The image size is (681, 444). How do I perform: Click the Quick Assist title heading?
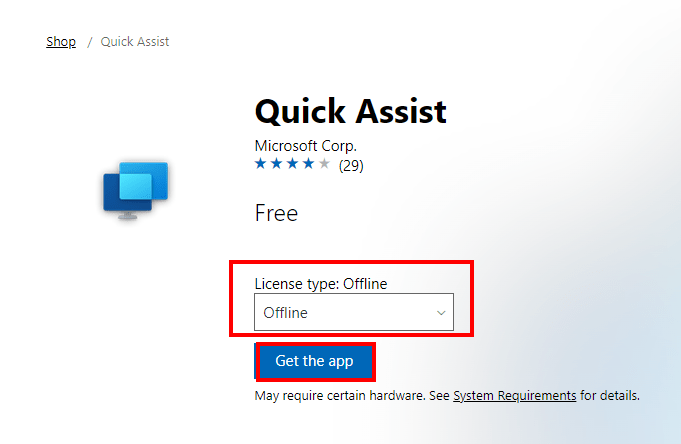(350, 110)
